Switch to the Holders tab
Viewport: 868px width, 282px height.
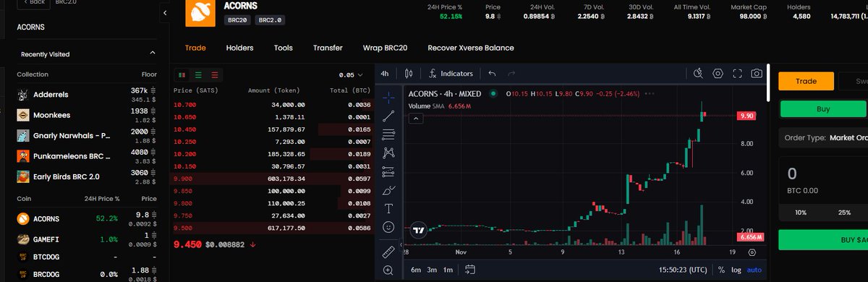point(239,48)
